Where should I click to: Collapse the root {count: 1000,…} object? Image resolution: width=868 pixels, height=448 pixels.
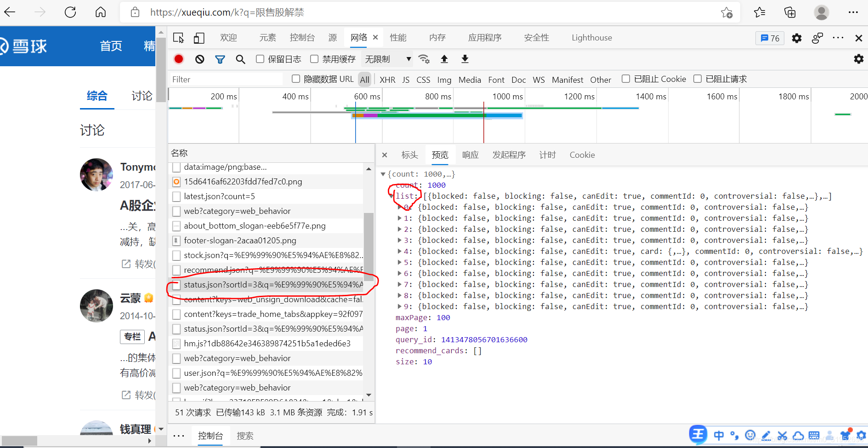pyautogui.click(x=383, y=174)
